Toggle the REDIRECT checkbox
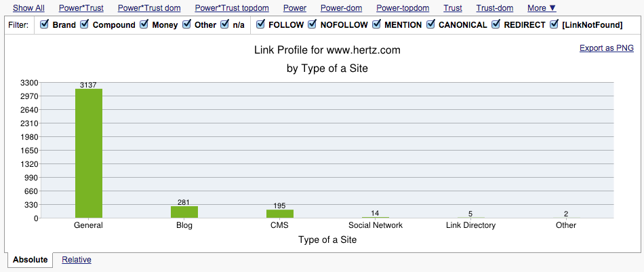This screenshot has width=644, height=272. point(496,24)
